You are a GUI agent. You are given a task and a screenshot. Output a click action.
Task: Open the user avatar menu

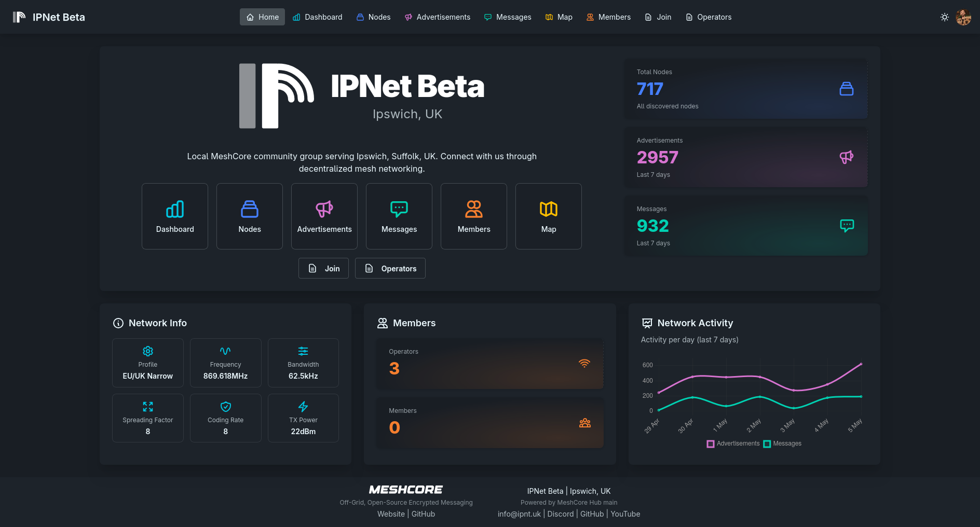[x=963, y=17]
